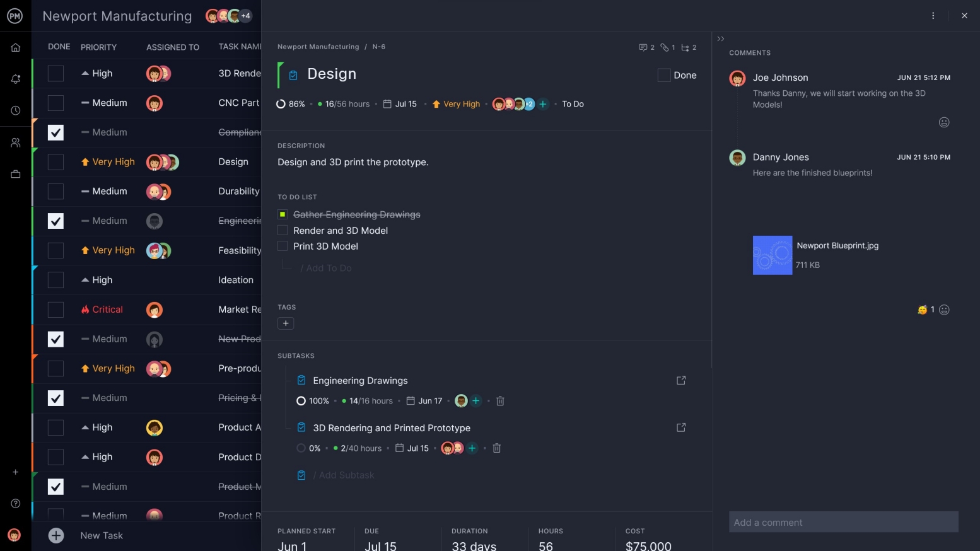The width and height of the screenshot is (980, 551).
Task: Open Engineering Drawings in external view
Action: pyautogui.click(x=680, y=380)
